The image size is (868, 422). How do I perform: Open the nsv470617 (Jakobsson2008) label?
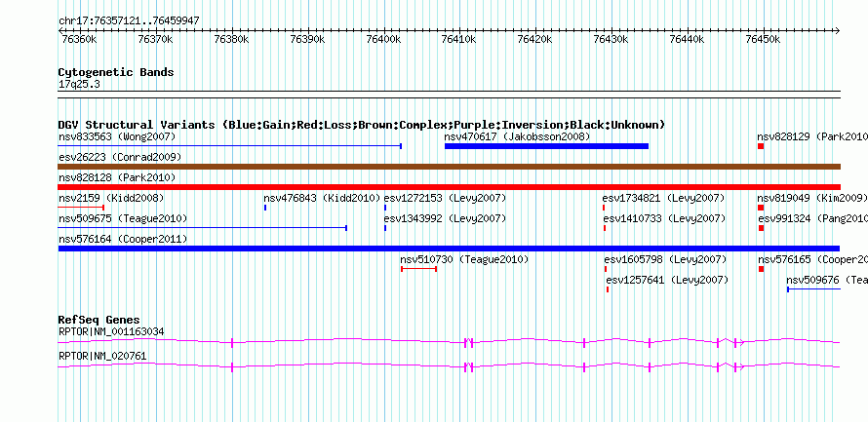[x=517, y=136]
